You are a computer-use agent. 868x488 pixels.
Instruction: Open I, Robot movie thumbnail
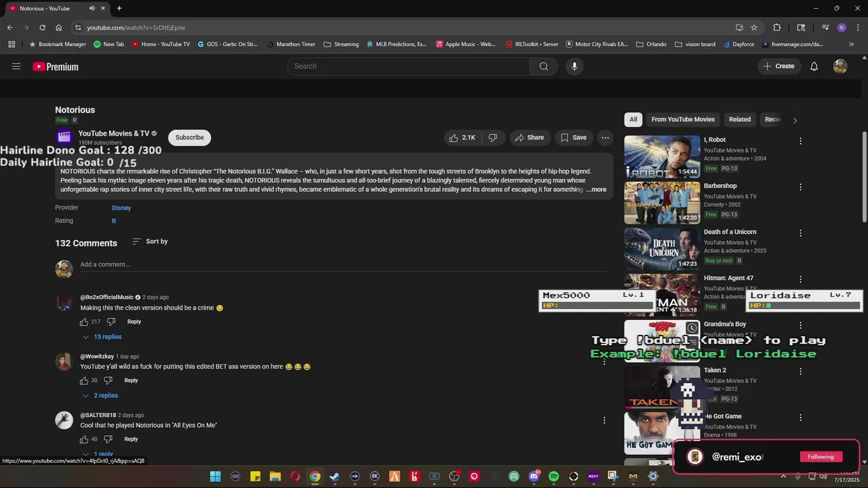[662, 157]
